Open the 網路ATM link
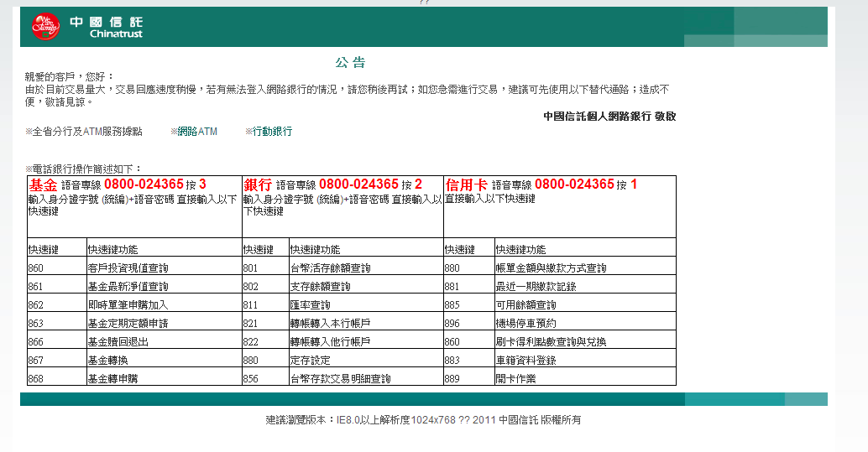This screenshot has height=452, width=868. [196, 132]
